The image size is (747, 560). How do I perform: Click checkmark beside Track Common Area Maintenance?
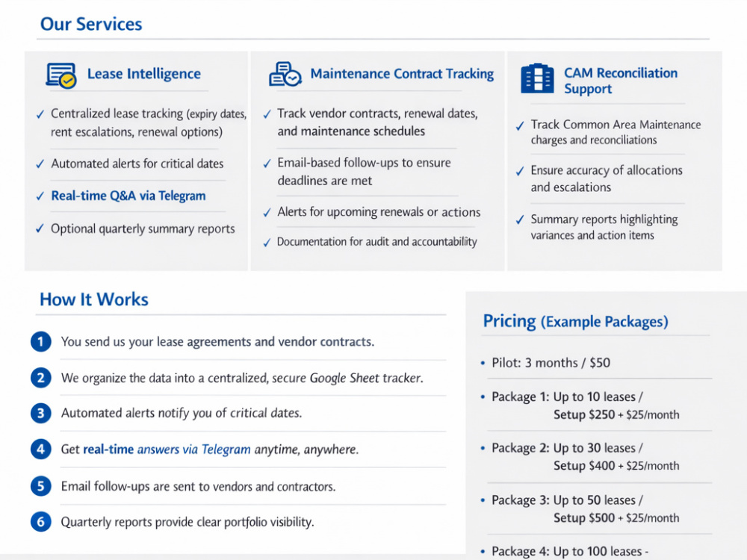coord(520,126)
